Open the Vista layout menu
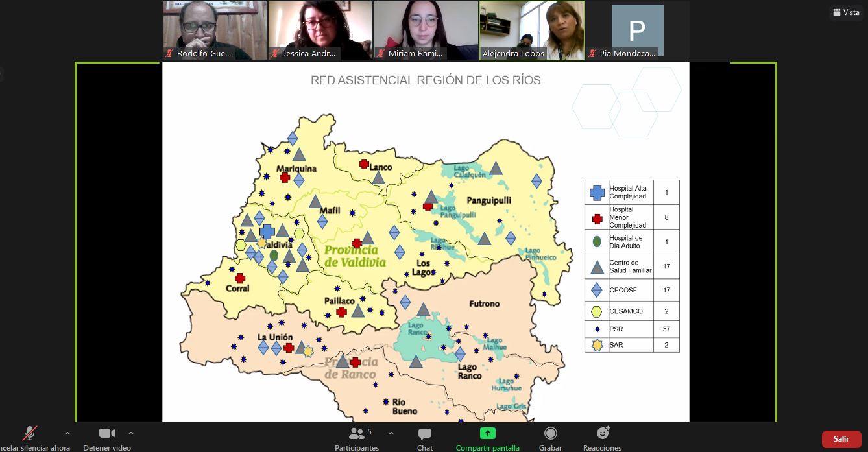 tap(846, 12)
